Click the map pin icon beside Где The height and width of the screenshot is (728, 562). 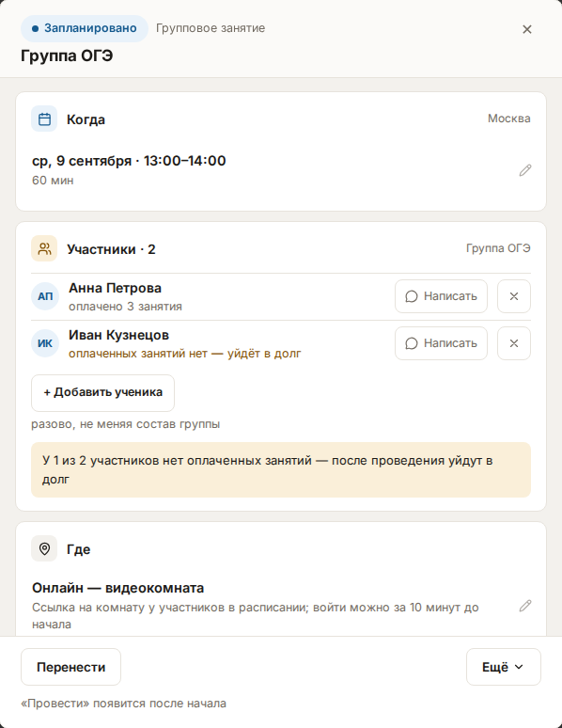44,548
